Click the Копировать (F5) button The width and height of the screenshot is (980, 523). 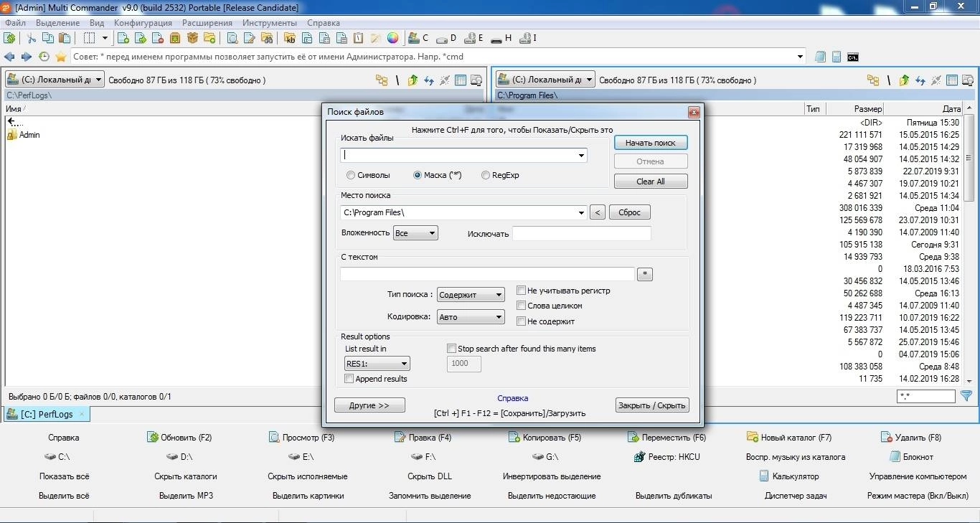pos(545,437)
